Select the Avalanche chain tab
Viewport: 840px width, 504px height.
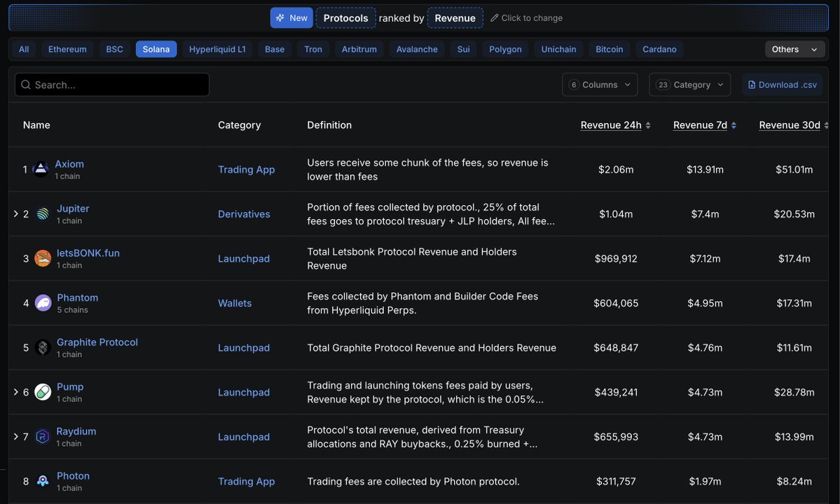click(417, 49)
